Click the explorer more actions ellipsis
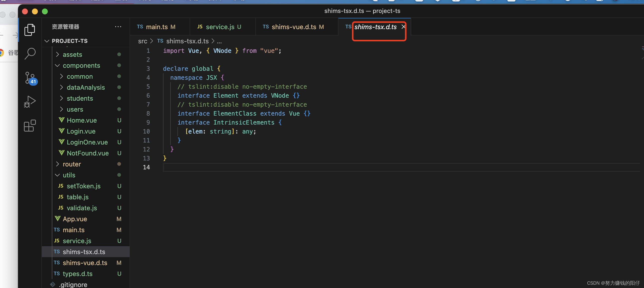Viewport: 644px width, 288px height. point(118,26)
